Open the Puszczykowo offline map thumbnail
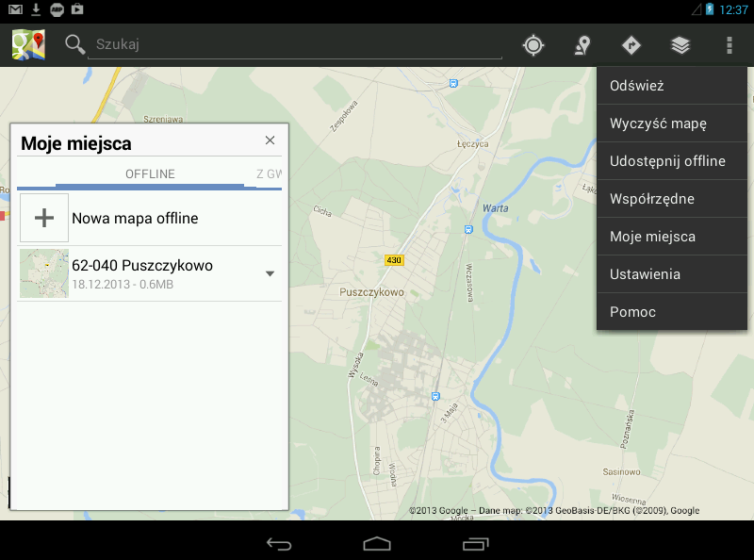The width and height of the screenshot is (754, 560). [x=44, y=273]
